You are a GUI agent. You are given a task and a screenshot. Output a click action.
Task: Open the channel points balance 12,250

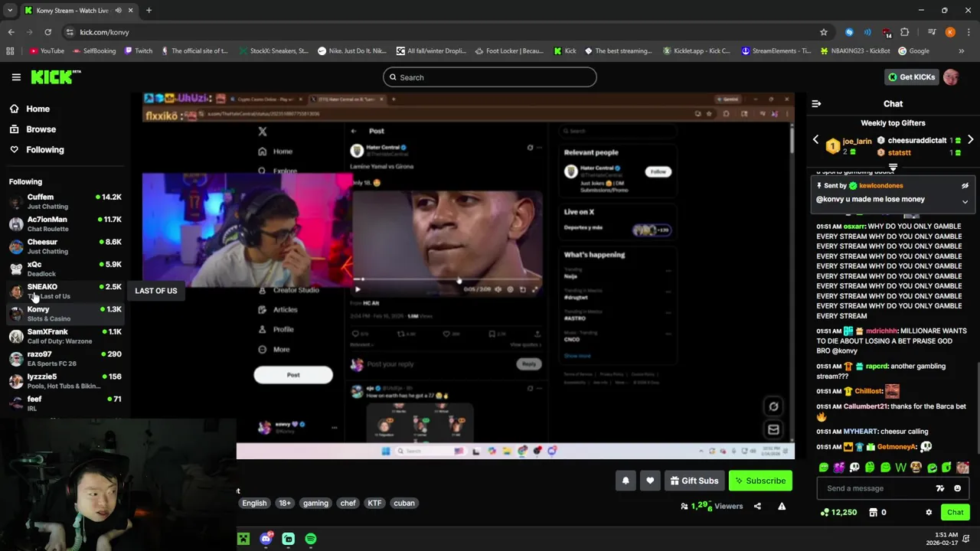coord(838,513)
